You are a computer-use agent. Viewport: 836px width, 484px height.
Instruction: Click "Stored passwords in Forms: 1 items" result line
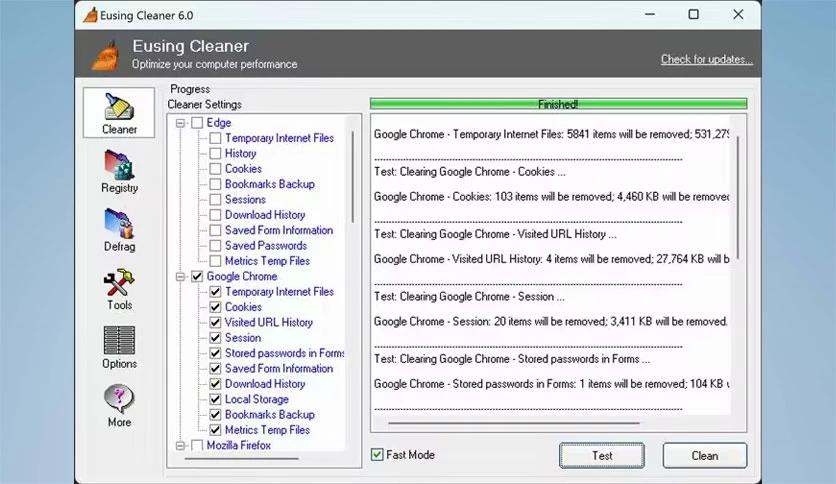pyautogui.click(x=552, y=384)
